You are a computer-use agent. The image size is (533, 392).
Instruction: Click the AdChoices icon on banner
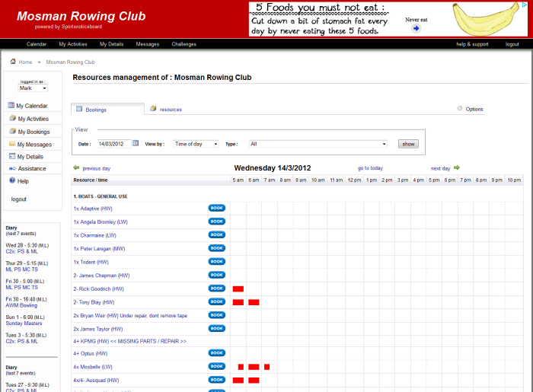pyautogui.click(x=525, y=5)
